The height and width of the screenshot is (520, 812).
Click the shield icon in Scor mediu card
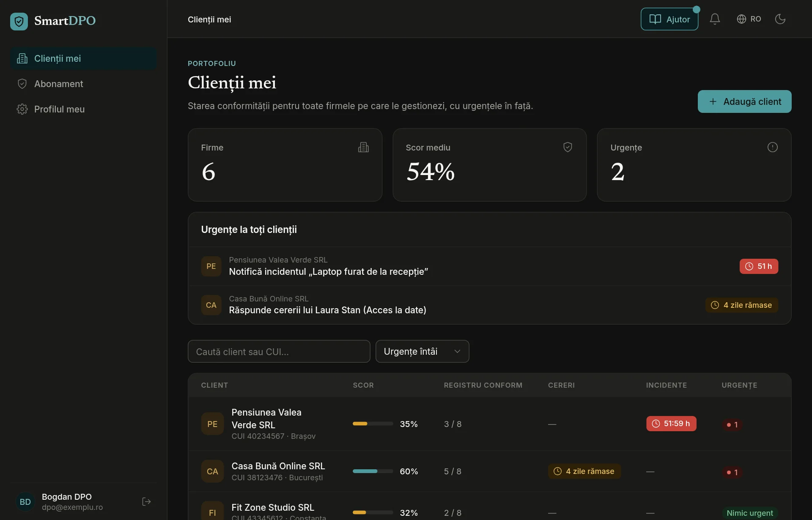568,147
